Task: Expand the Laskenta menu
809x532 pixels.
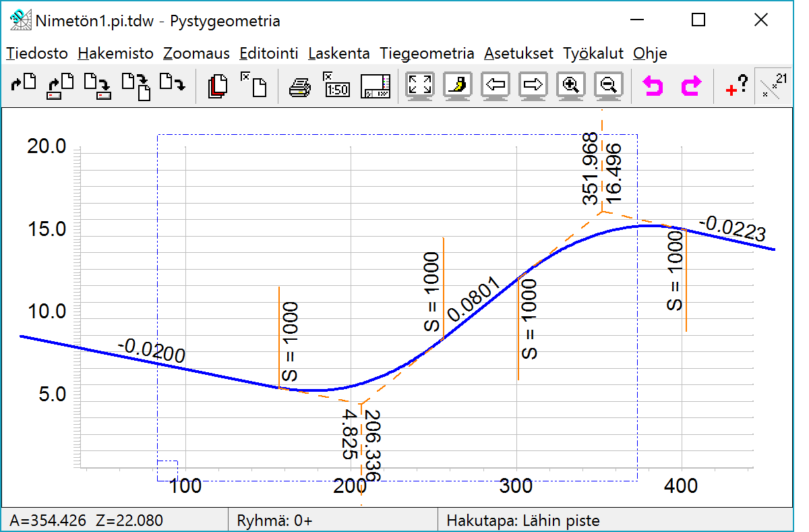Action: pyautogui.click(x=338, y=54)
